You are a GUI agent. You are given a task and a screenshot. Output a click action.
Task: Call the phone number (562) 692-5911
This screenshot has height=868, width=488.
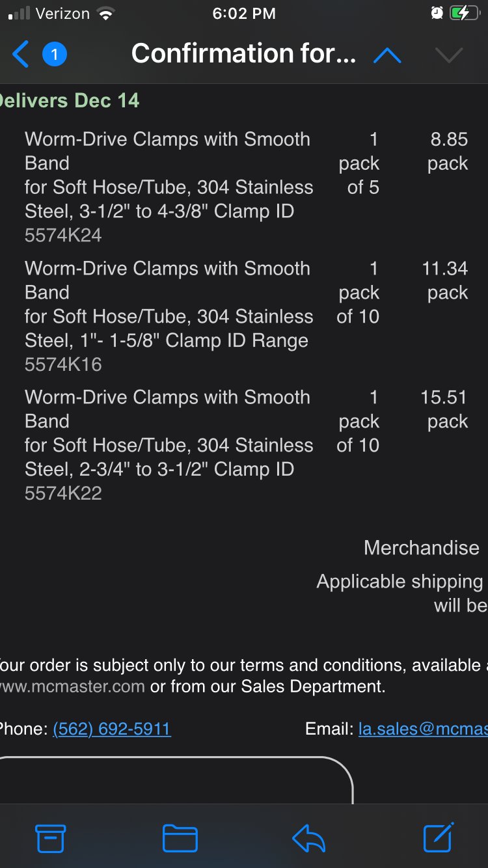tap(112, 729)
